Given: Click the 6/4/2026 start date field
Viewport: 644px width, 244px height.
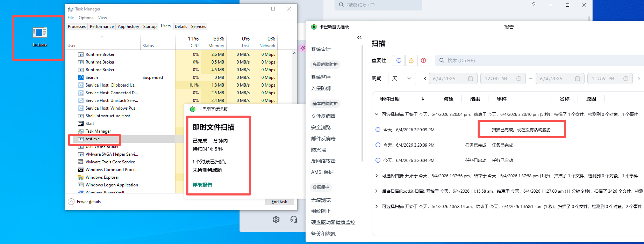Looking at the screenshot, I should click(x=453, y=79).
